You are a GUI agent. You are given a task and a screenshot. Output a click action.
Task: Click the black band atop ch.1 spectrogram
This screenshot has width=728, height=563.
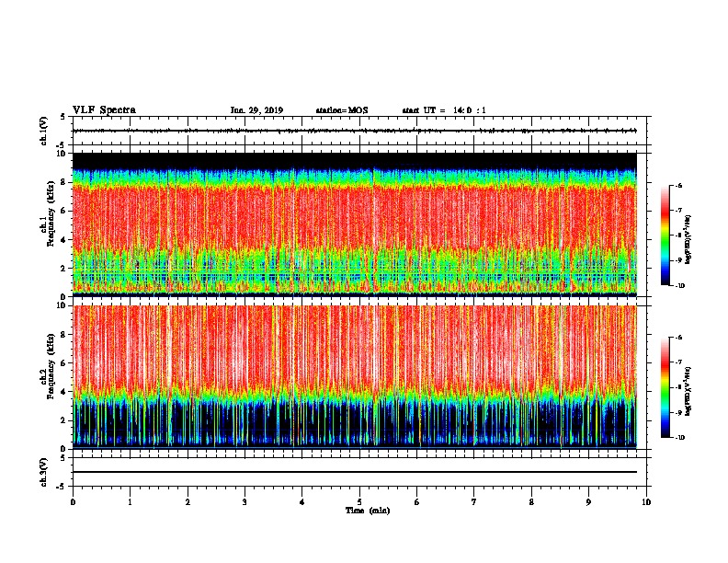click(355, 160)
